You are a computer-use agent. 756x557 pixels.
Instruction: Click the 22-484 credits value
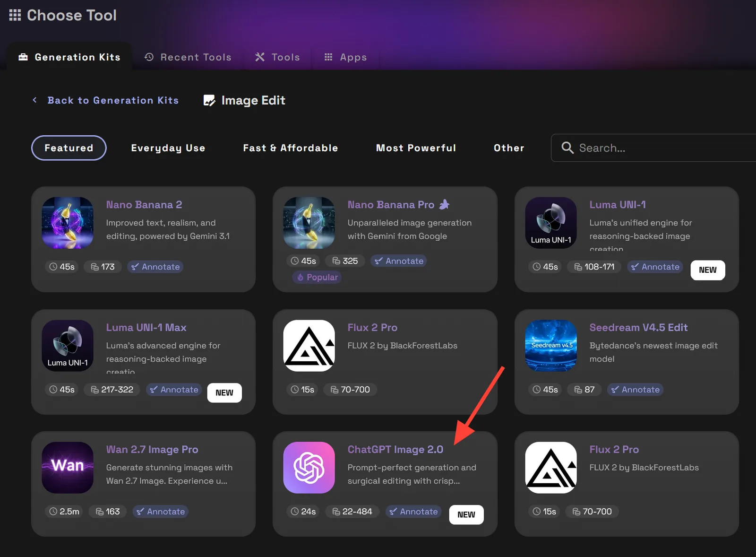pos(357,512)
